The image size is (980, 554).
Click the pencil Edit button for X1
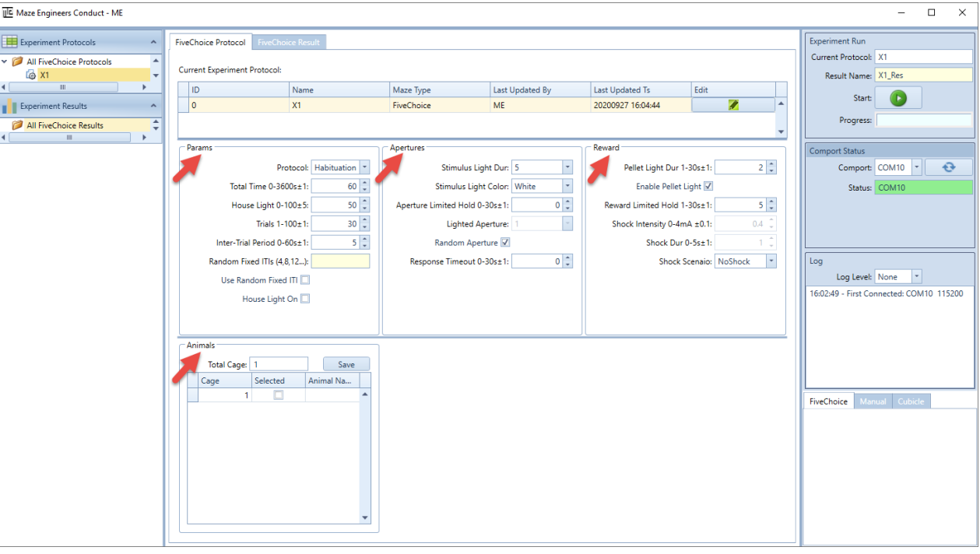(x=733, y=105)
